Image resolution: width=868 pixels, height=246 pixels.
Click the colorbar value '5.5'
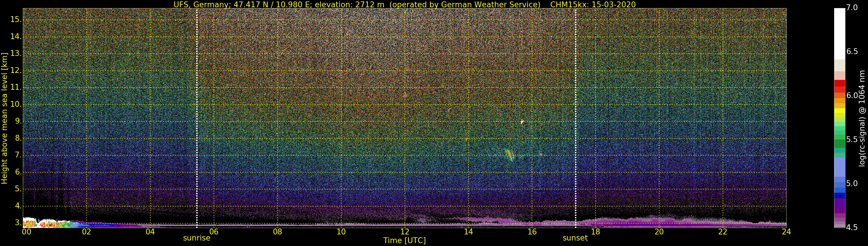(852, 139)
